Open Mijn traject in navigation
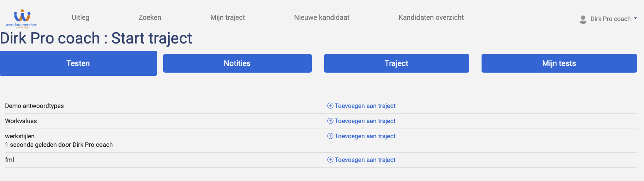Screen dimensions: 644x181 [x=228, y=17]
